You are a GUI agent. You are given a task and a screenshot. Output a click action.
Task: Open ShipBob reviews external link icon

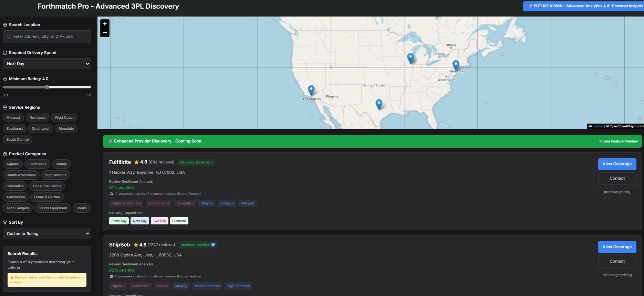click(213, 245)
